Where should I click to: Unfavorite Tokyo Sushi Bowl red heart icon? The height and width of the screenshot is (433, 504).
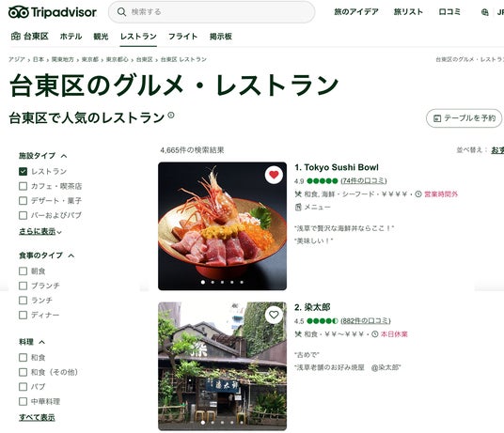pyautogui.click(x=274, y=175)
